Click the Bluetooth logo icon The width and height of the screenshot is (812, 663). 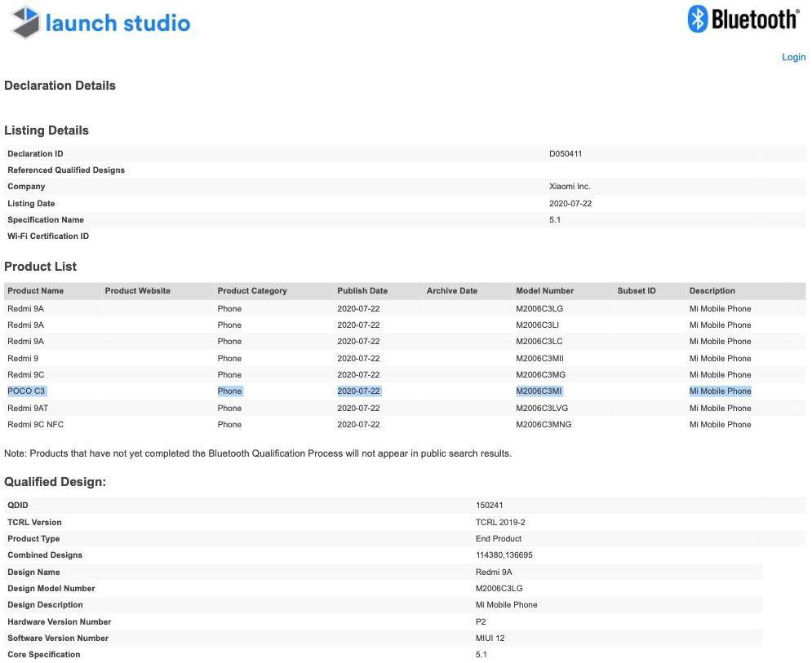pyautogui.click(x=698, y=19)
